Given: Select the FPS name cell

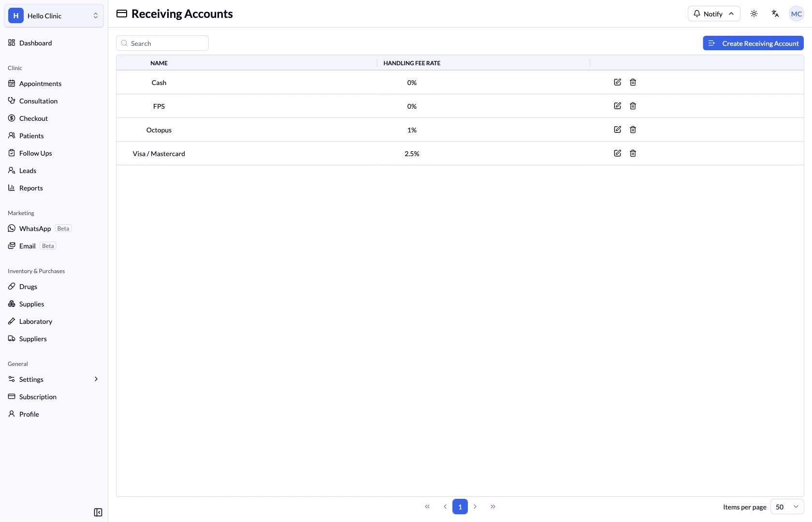Looking at the screenshot, I should [x=159, y=106].
